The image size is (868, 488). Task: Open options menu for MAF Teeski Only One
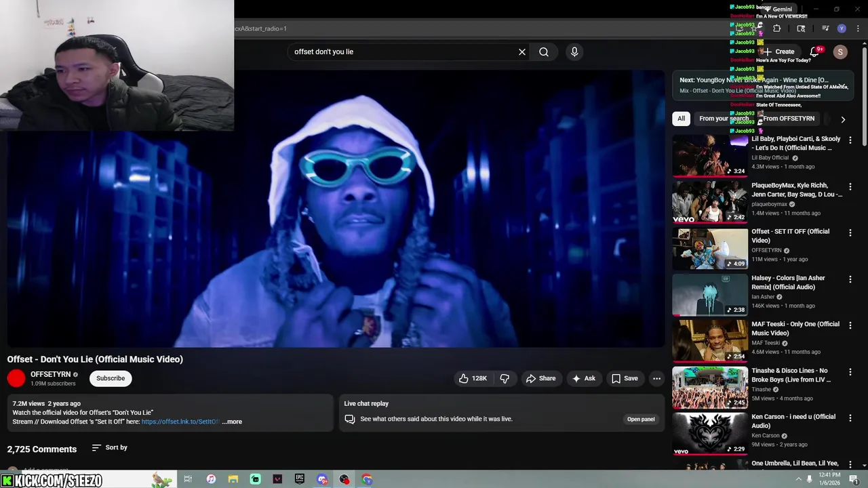(850, 325)
